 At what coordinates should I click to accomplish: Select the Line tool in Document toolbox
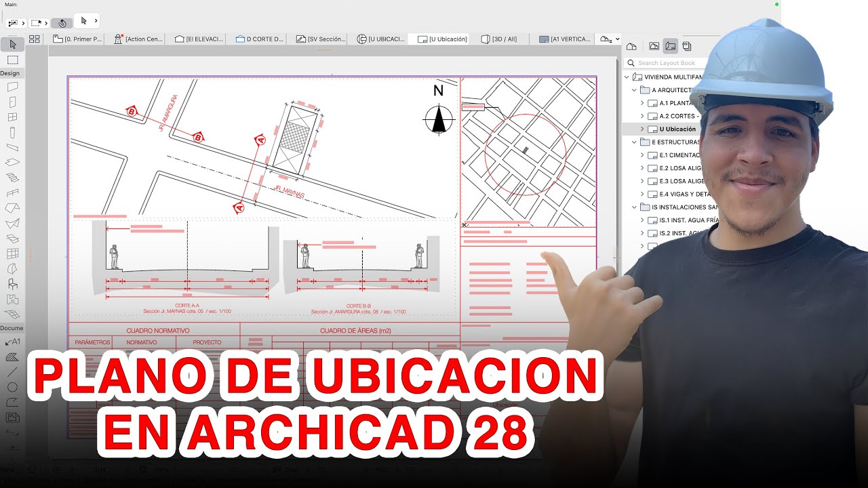tap(12, 372)
